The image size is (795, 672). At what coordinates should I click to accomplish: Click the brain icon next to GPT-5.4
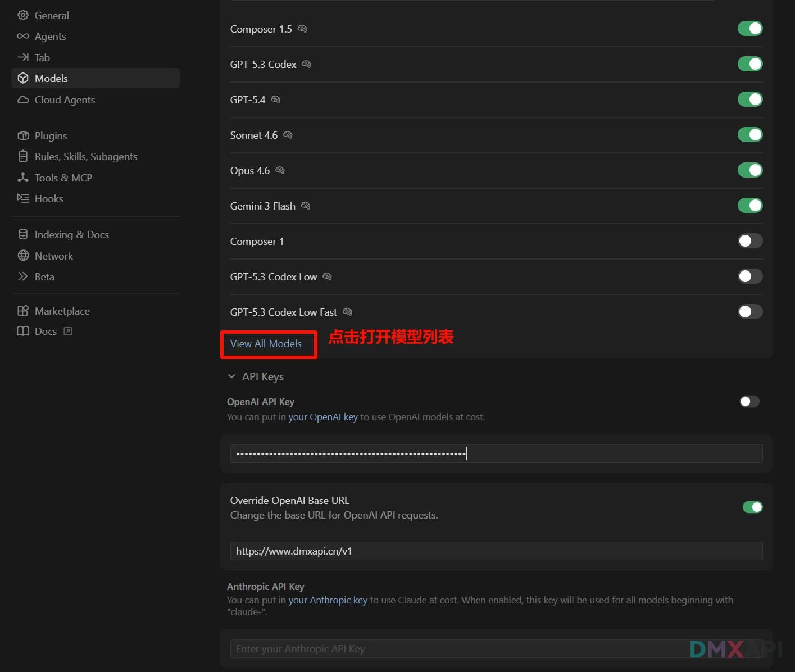click(275, 99)
